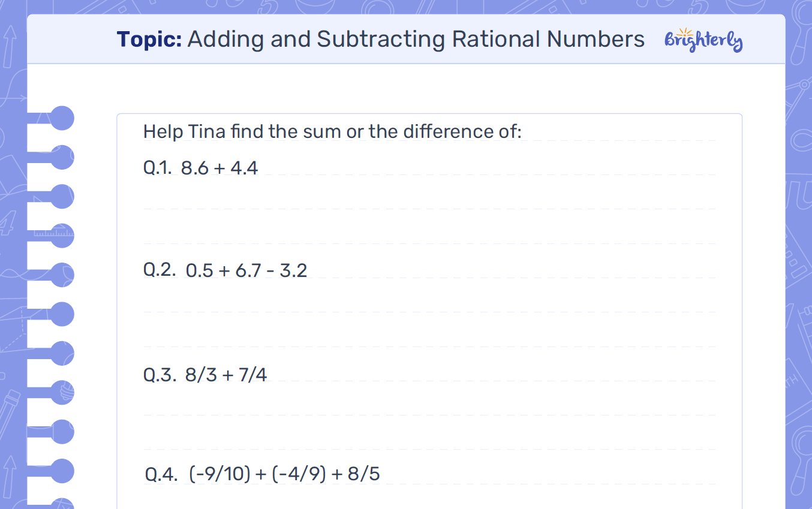Screen dimensions: 812x509
Task: Click the Q.4 question label
Action: pyautogui.click(x=161, y=475)
